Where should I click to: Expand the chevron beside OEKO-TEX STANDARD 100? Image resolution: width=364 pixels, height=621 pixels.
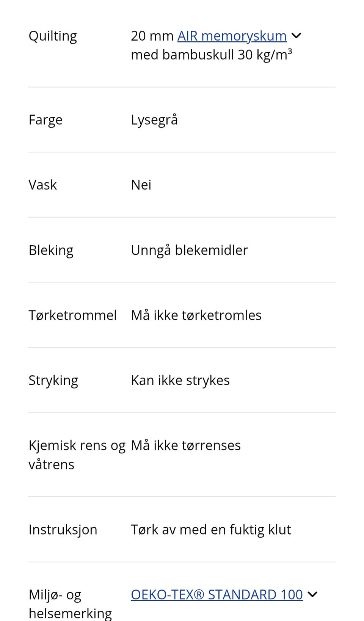point(312,594)
